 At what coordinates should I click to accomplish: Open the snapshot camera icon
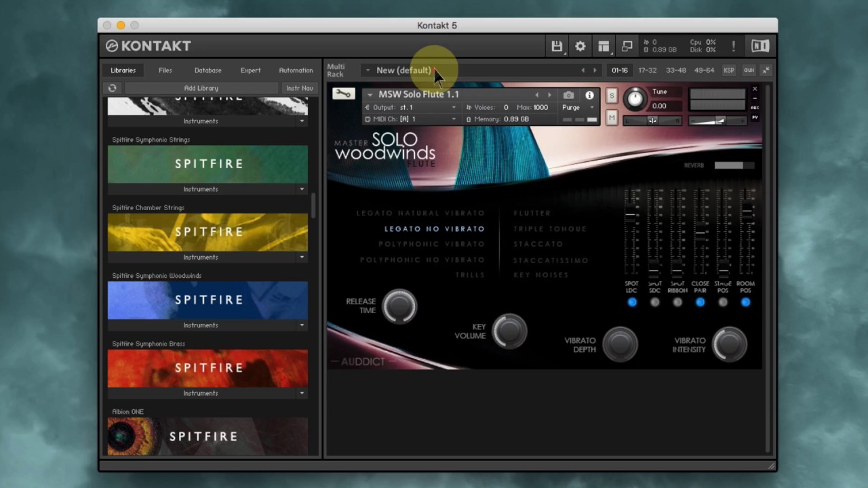coord(568,96)
